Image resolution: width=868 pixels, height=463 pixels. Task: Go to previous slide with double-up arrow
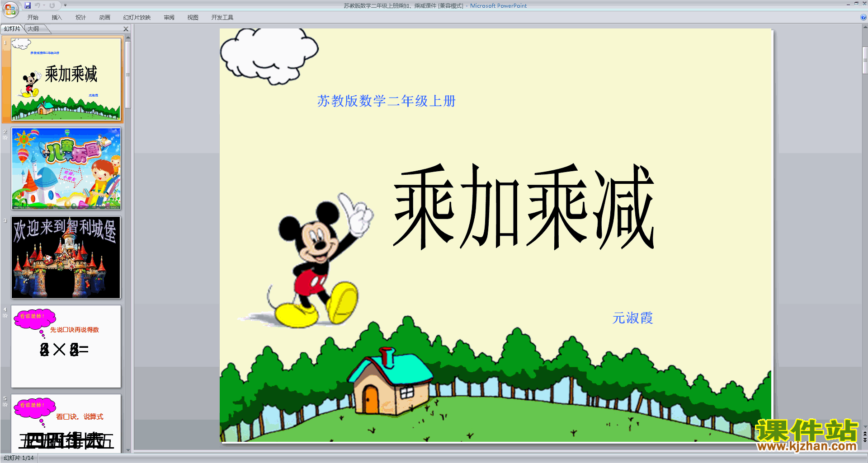tap(865, 434)
